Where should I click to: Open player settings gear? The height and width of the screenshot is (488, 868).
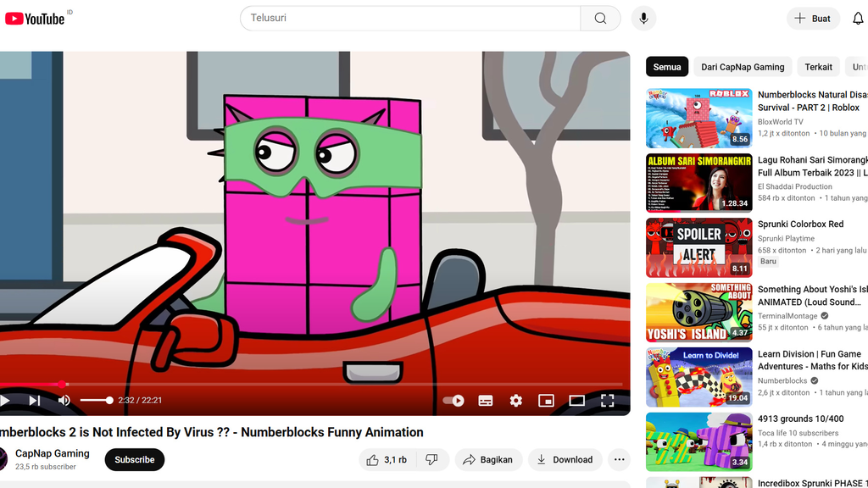pos(516,400)
